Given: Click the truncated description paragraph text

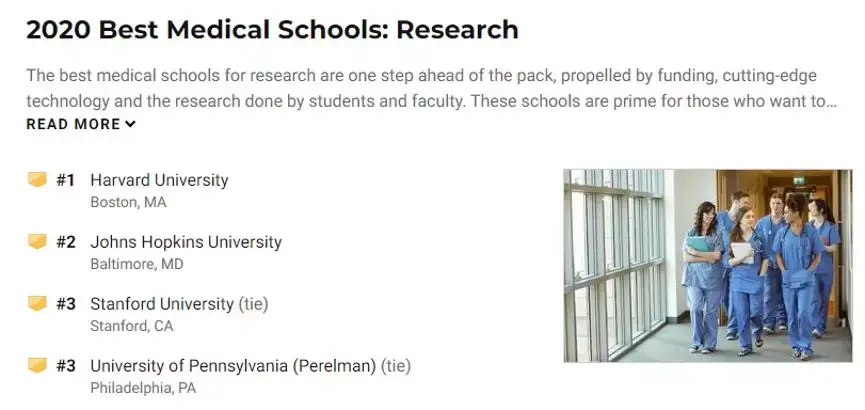Looking at the screenshot, I should [x=430, y=88].
